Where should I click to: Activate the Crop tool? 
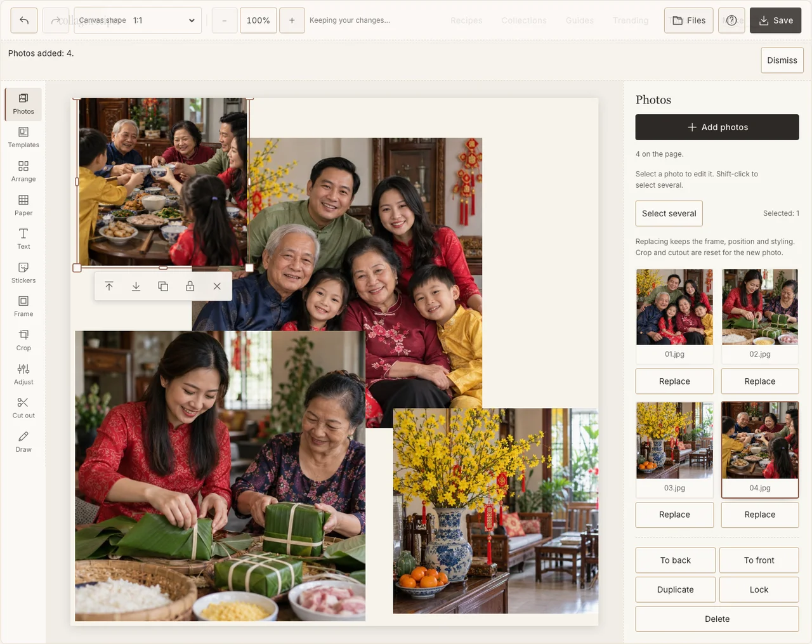tap(23, 341)
